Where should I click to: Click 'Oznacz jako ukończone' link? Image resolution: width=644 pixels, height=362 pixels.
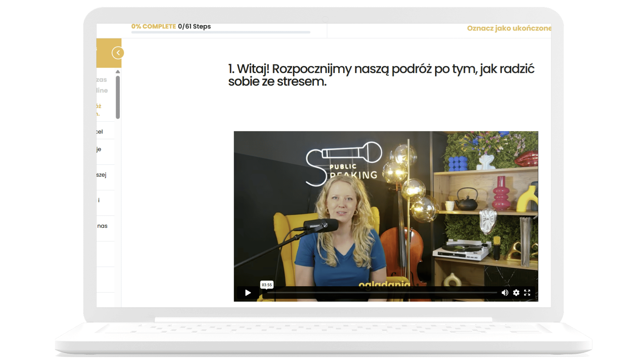point(508,28)
